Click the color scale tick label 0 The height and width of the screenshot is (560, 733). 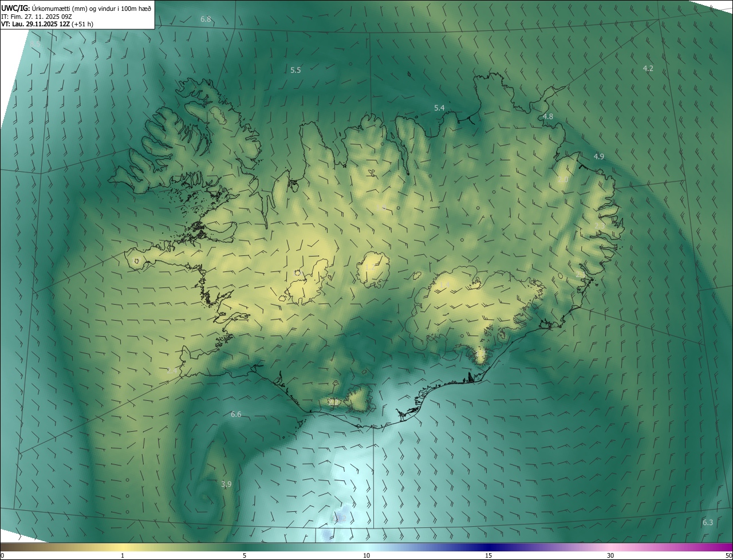2,555
